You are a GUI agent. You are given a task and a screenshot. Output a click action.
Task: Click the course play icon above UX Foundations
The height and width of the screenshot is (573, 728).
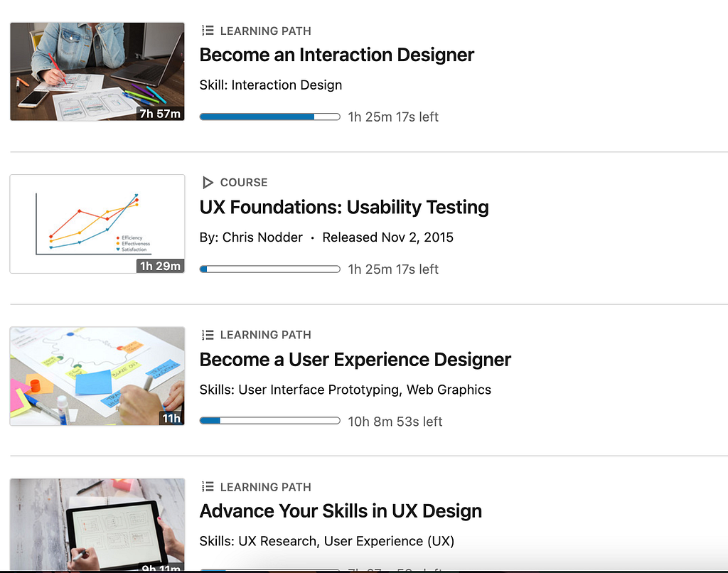[208, 183]
